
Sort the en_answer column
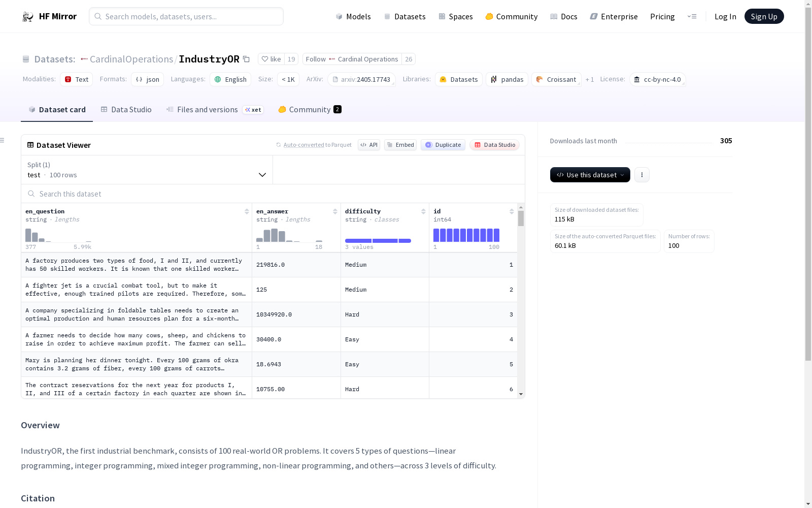coord(335,211)
